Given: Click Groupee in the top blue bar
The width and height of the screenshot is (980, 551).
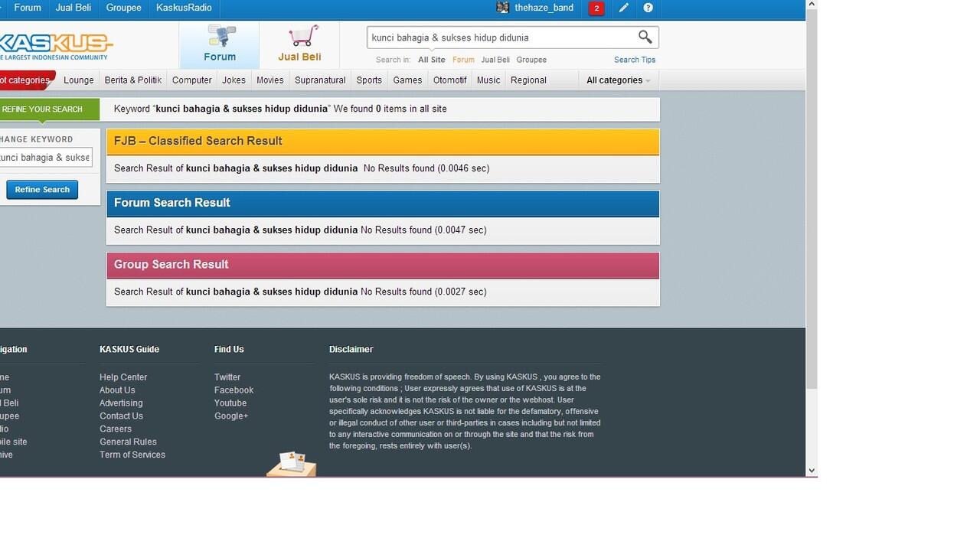Looking at the screenshot, I should click(124, 8).
